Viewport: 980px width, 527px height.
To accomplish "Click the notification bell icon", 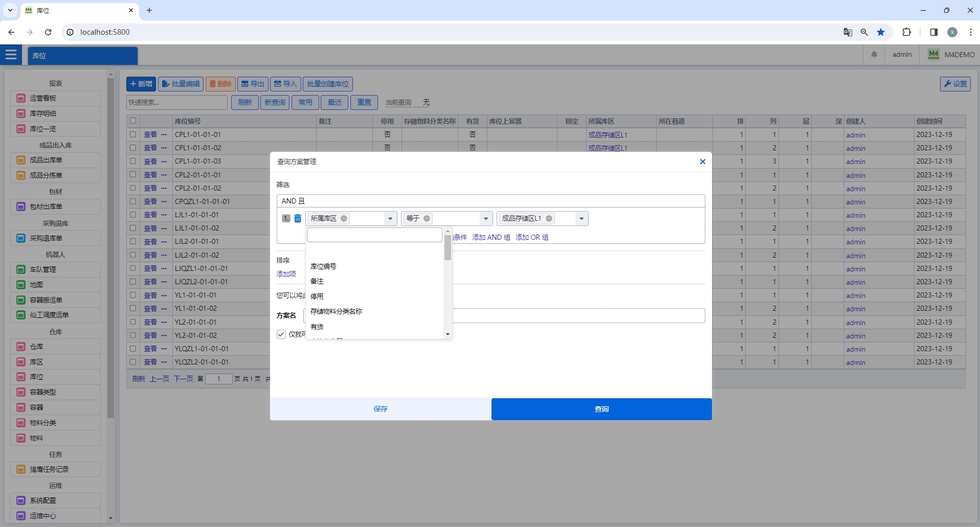I will pyautogui.click(x=874, y=55).
